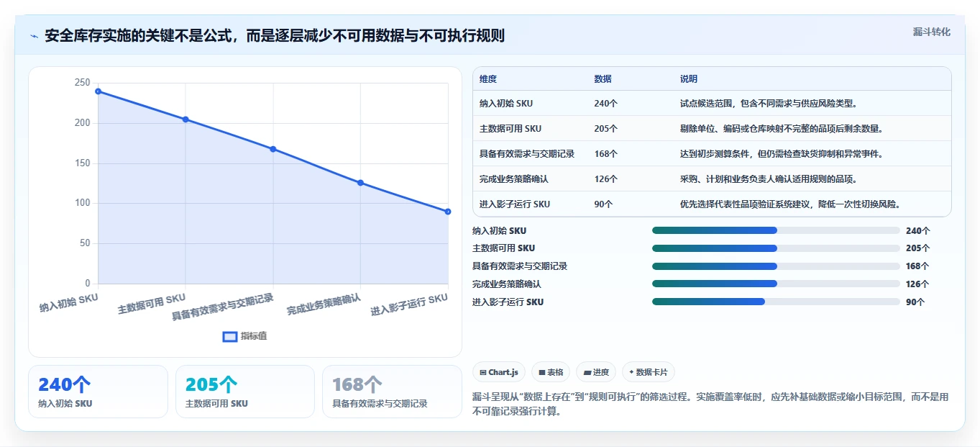The height and width of the screenshot is (447, 980).
Task: Click the chart data point for 完成业务策略确认
Action: (360, 183)
